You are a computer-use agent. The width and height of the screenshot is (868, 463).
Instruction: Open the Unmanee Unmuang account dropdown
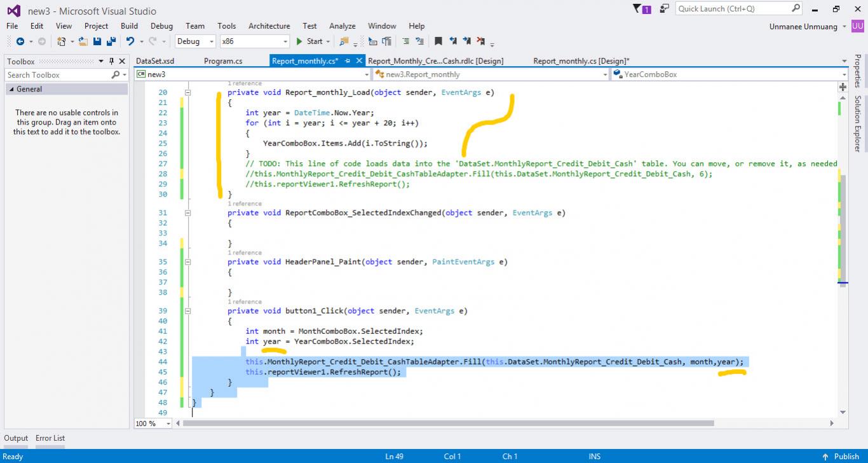click(844, 27)
